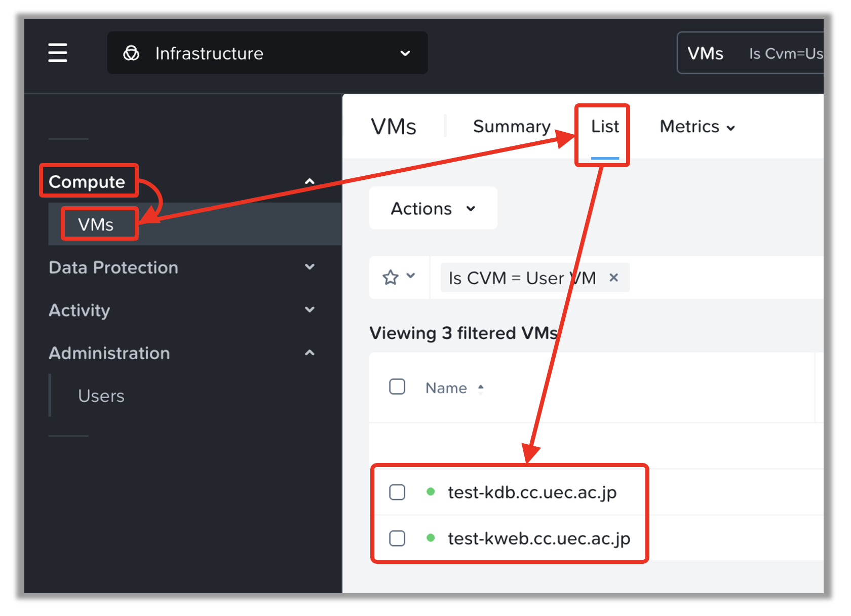Click green status dot for test-kweb VM
Viewport: 851px width, 616px height.
[431, 538]
